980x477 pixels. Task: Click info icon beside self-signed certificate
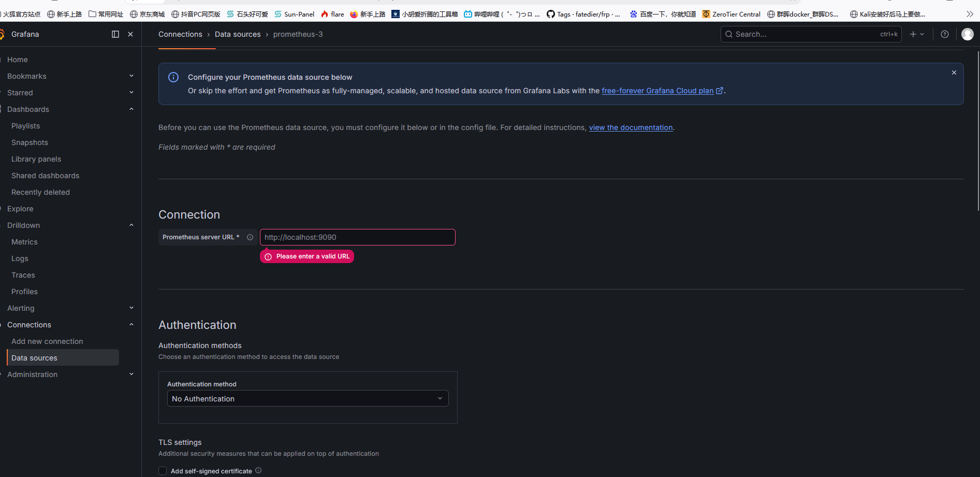click(x=258, y=470)
